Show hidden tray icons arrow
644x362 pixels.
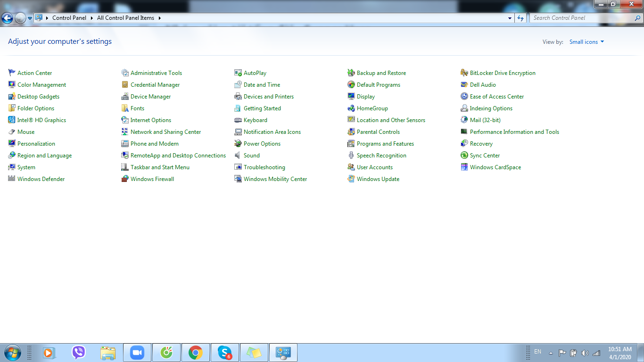pyautogui.click(x=551, y=353)
